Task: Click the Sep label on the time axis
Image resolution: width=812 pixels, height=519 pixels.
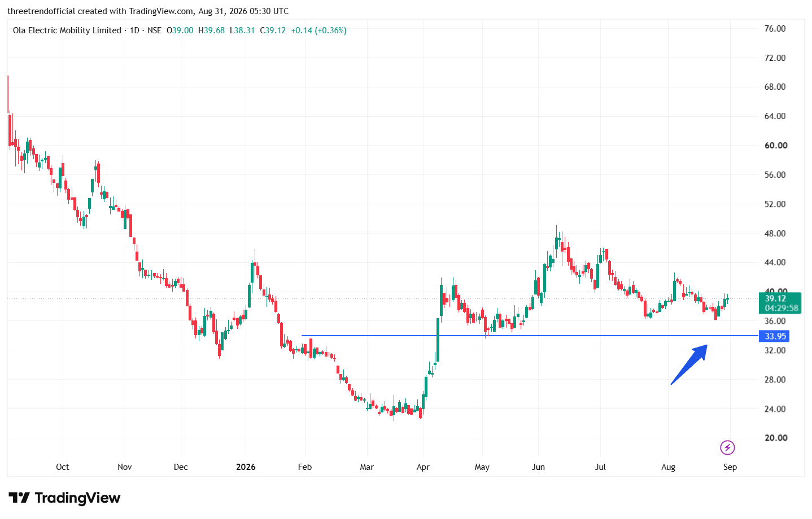Action: point(730,467)
